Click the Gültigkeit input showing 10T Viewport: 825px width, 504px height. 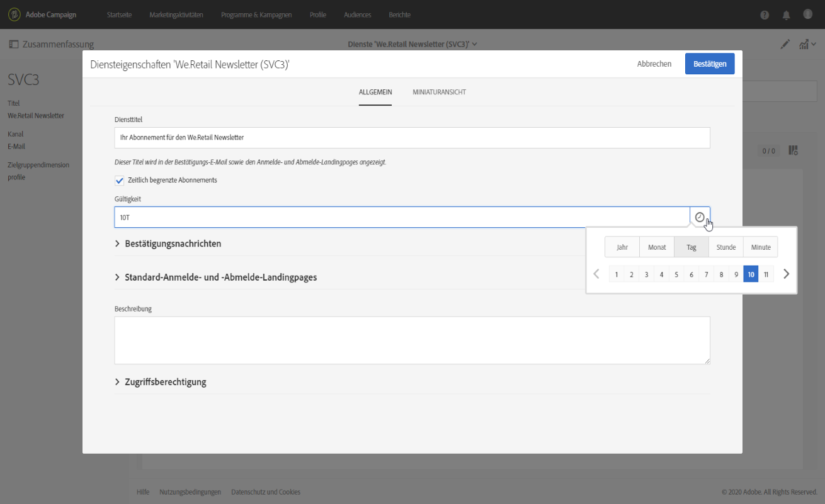click(x=402, y=217)
